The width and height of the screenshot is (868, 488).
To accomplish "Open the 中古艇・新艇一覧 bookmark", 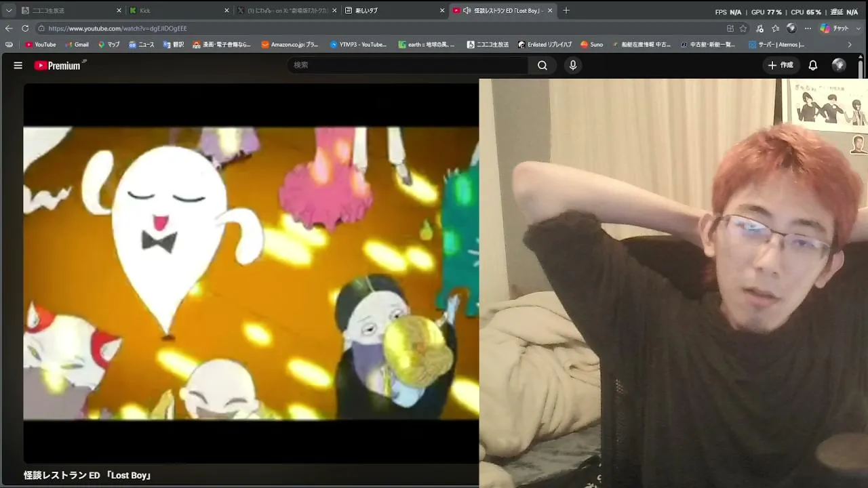I will pos(709,45).
